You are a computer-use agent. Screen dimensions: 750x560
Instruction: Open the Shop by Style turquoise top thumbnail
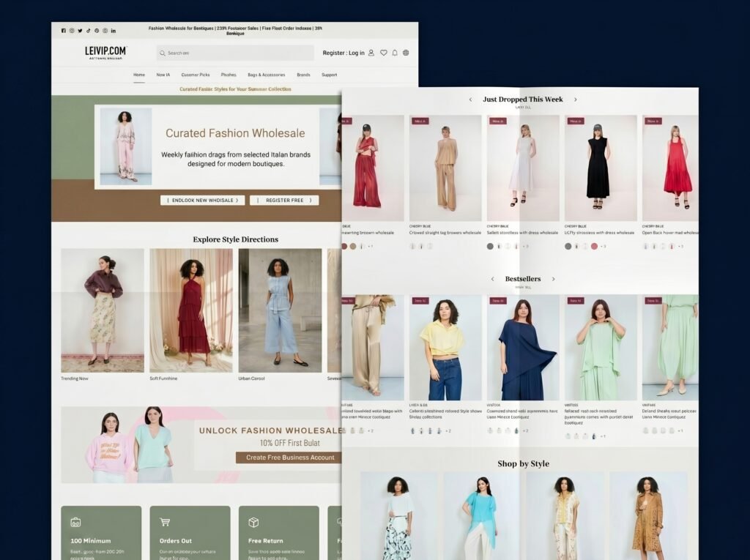481,516
